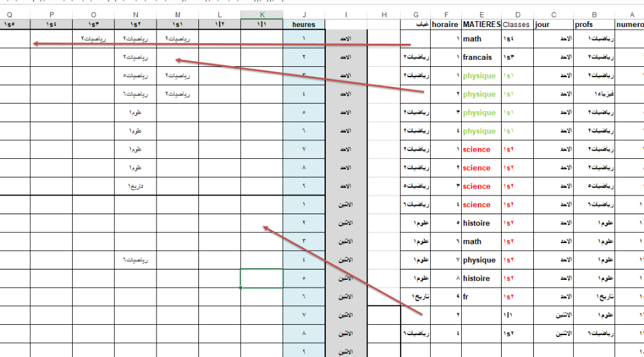This screenshot has height=357, width=644.
Task: Select column J header
Action: pyautogui.click(x=304, y=15)
